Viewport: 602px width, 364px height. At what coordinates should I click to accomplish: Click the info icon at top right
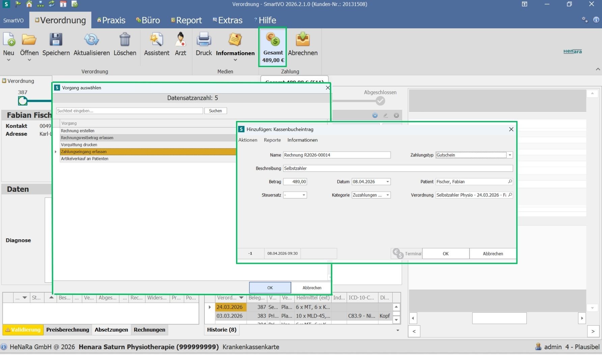(x=596, y=20)
